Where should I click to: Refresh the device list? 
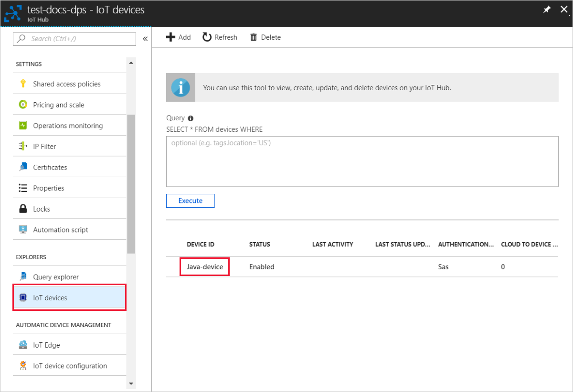pos(219,37)
